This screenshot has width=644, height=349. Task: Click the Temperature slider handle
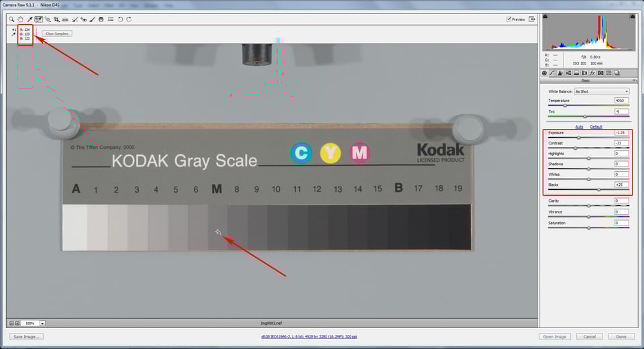[565, 105]
